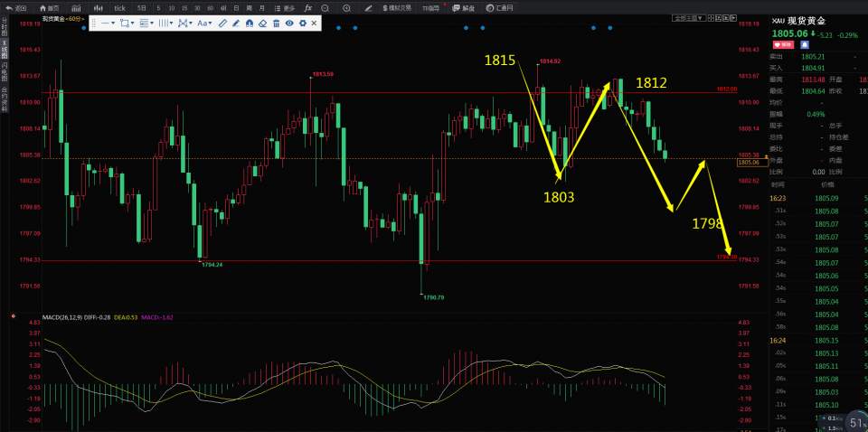868x432 pixels.
Task: Click the 时间 column header
Action: click(x=778, y=184)
